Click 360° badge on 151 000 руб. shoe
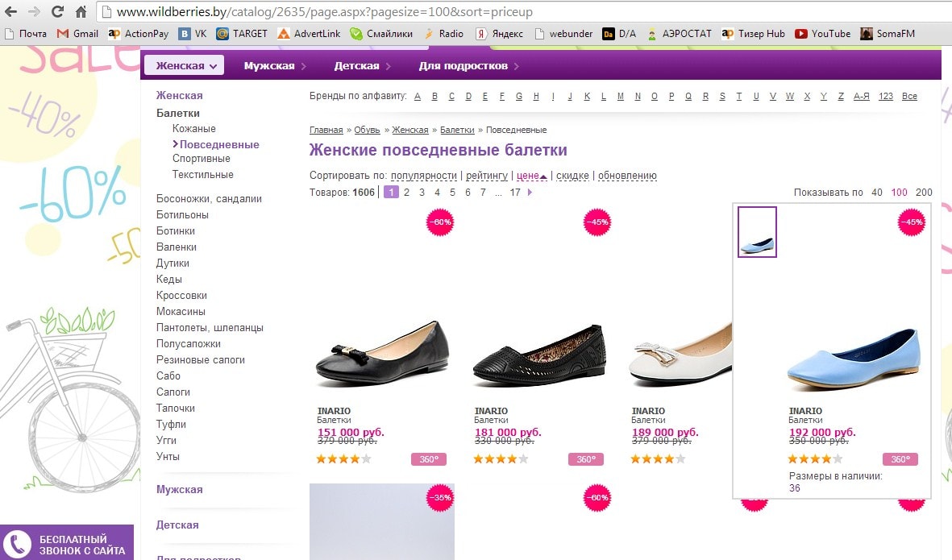The width and height of the screenshot is (952, 560). point(428,459)
